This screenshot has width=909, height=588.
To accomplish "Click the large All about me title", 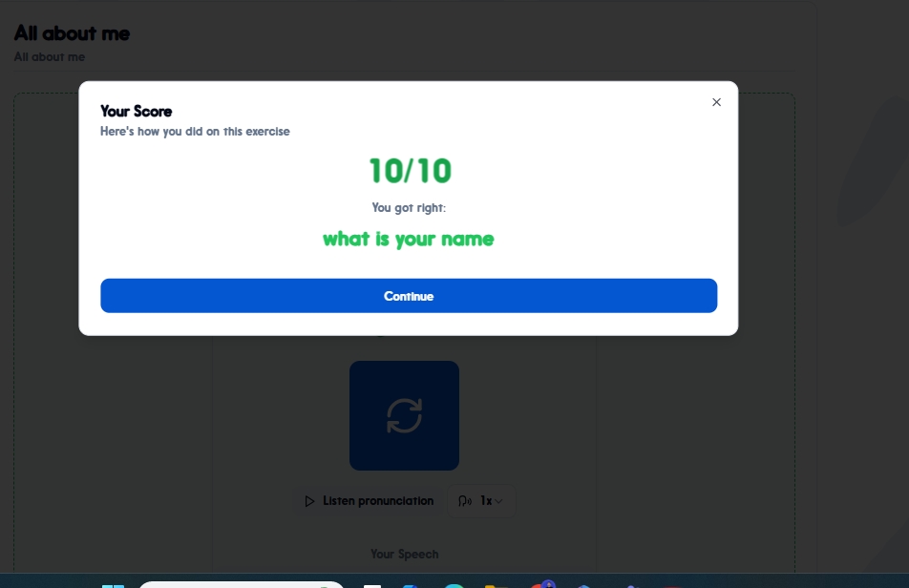I will pyautogui.click(x=72, y=33).
